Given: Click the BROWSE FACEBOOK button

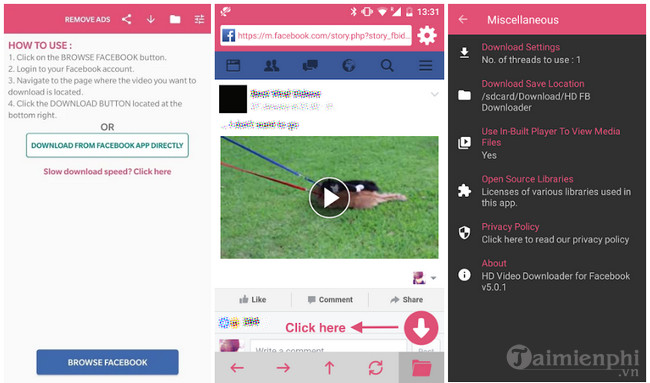Looking at the screenshot, I should click(107, 362).
